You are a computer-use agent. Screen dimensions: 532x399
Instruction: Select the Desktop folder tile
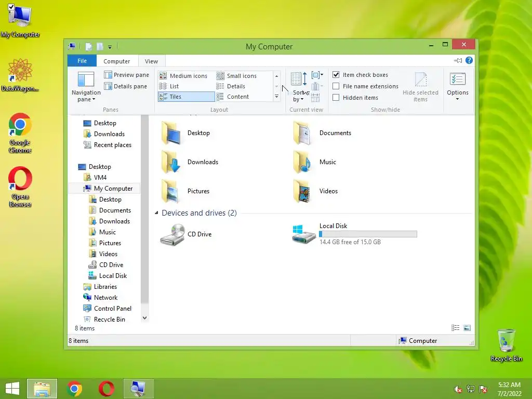click(185, 133)
